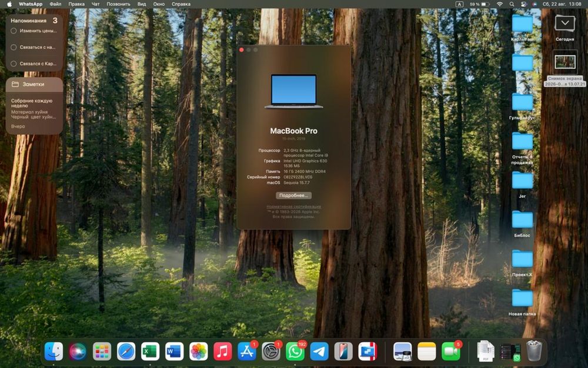Open Нормативная сертификация link
Image resolution: width=588 pixels, height=368 pixels.
tap(293, 207)
